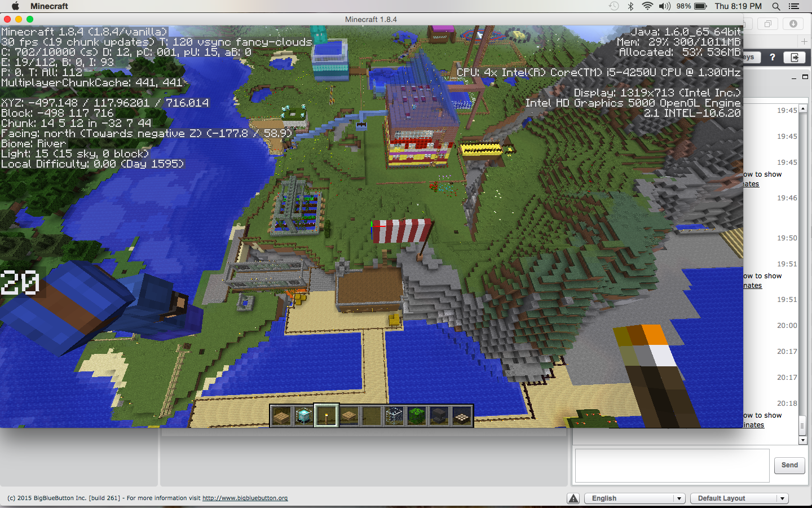812x508 pixels.
Task: Open the Apple menu
Action: point(15,6)
